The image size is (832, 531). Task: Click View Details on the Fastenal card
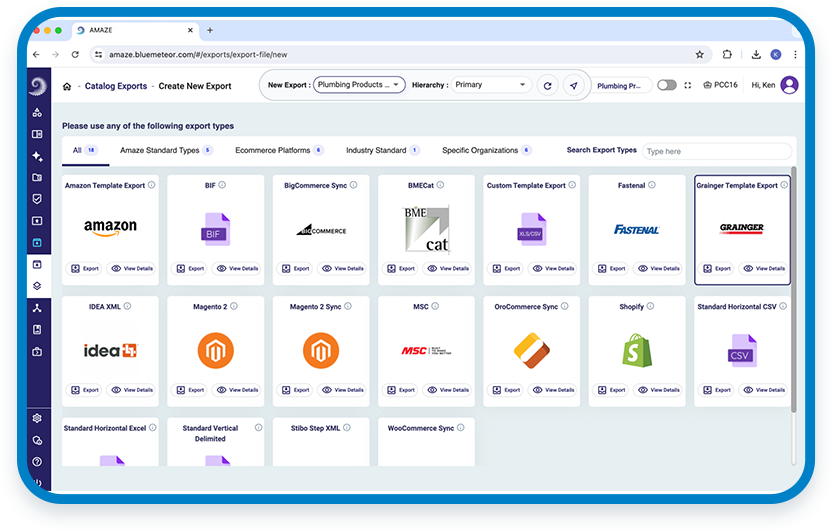click(658, 268)
